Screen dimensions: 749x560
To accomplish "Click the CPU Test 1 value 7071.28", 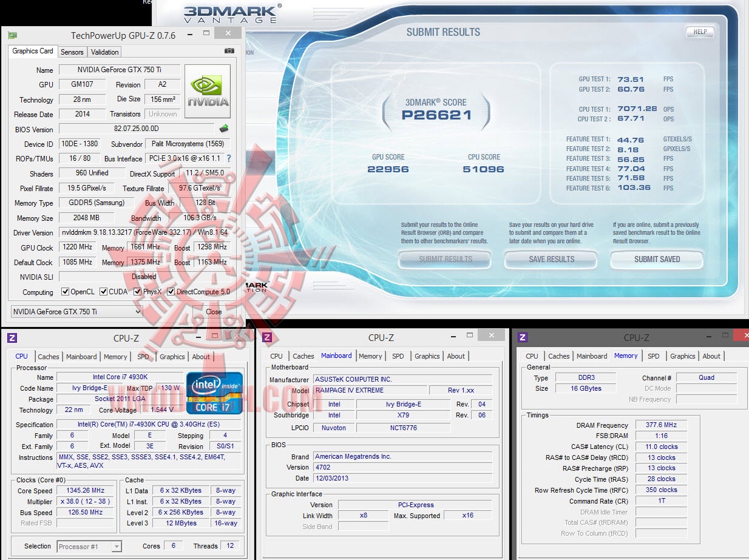I will point(637,109).
